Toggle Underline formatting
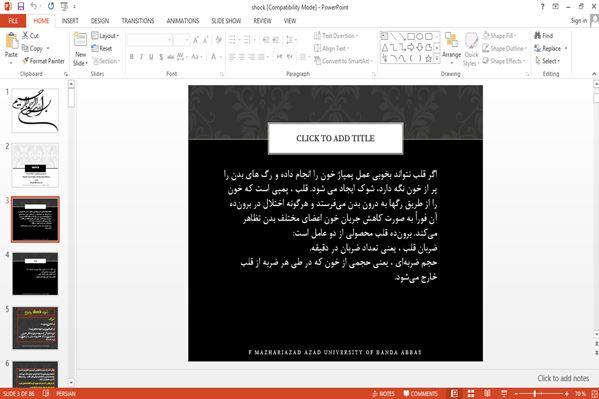 [x=151, y=57]
